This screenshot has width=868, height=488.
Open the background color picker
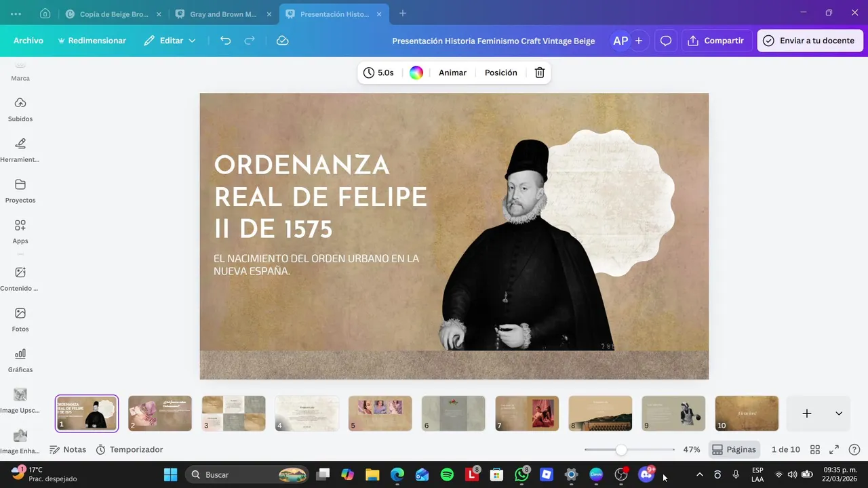(416, 73)
